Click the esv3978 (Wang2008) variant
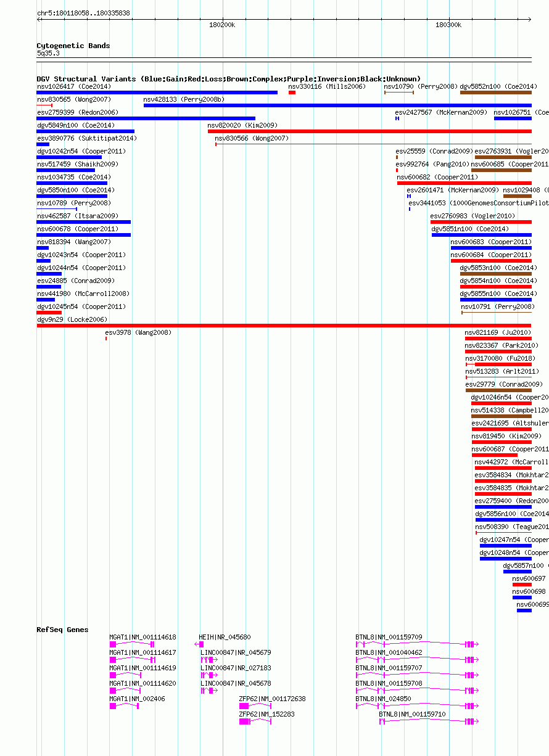549x756 pixels. point(106,339)
